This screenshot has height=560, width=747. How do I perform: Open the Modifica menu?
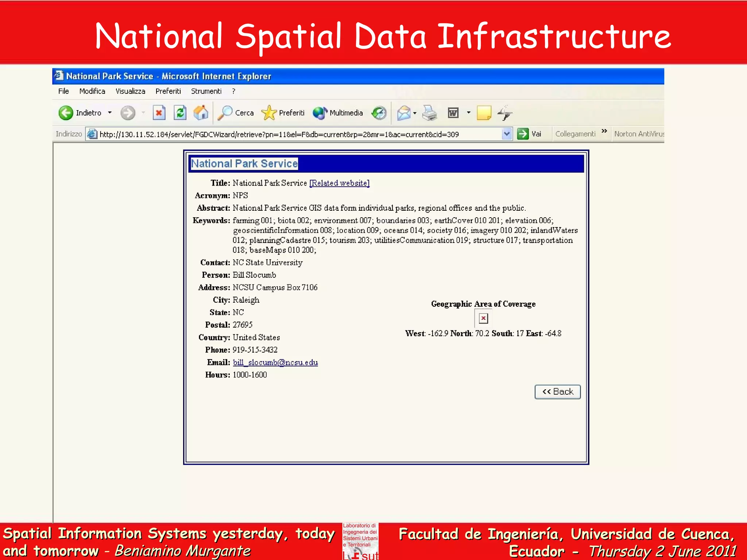pos(92,91)
